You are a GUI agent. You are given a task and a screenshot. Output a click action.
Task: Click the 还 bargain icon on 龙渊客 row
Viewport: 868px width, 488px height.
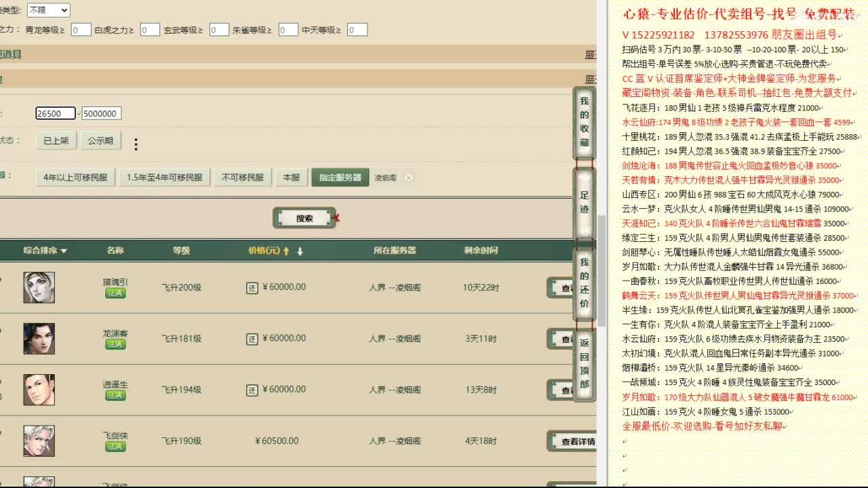coord(252,339)
